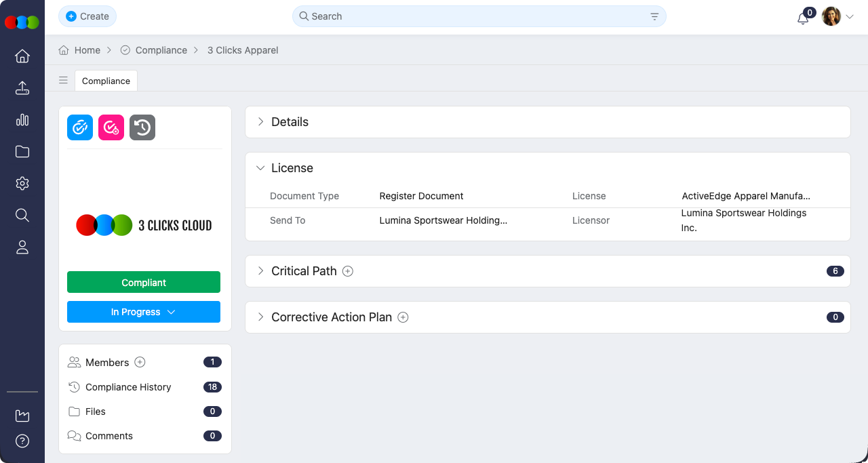Click the Create button
The height and width of the screenshot is (463, 868).
point(87,16)
